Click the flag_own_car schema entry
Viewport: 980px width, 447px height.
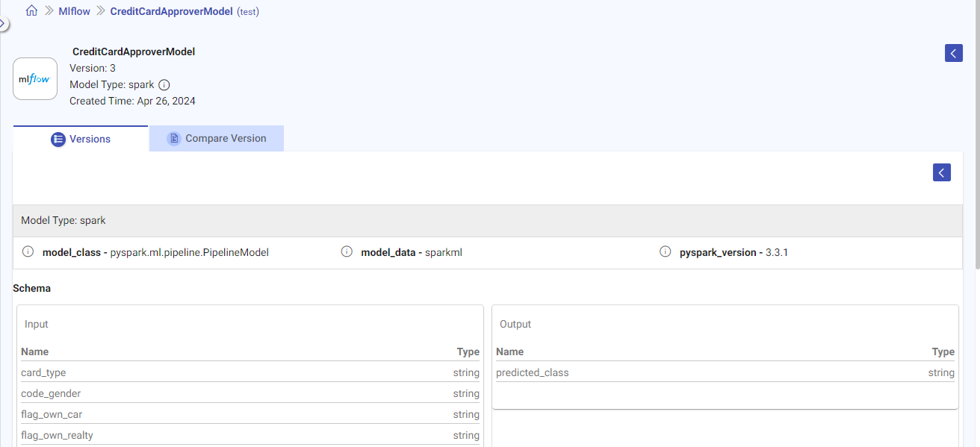click(51, 414)
